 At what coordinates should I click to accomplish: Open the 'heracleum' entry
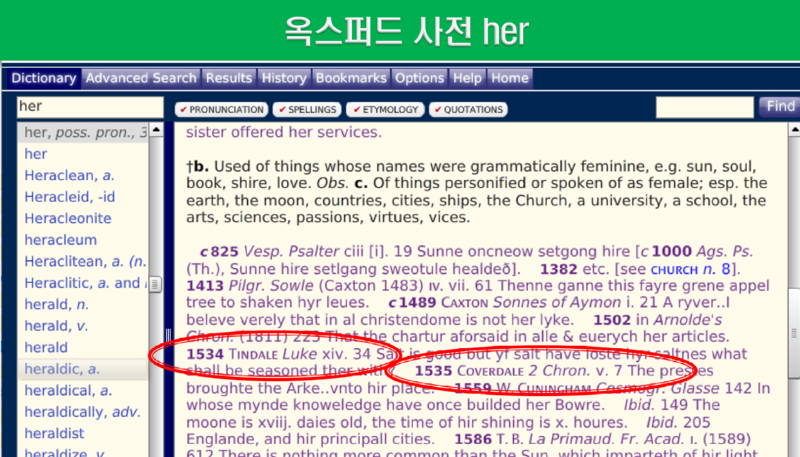[x=61, y=240]
